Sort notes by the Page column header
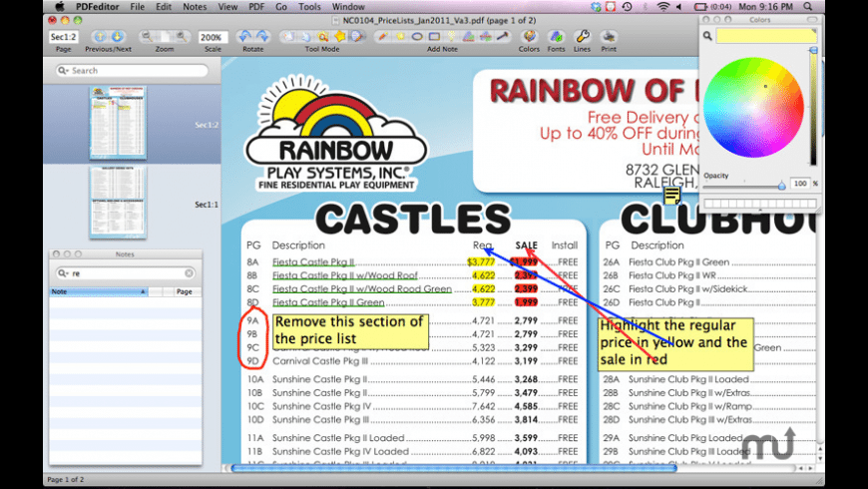868x489 pixels. tap(184, 291)
